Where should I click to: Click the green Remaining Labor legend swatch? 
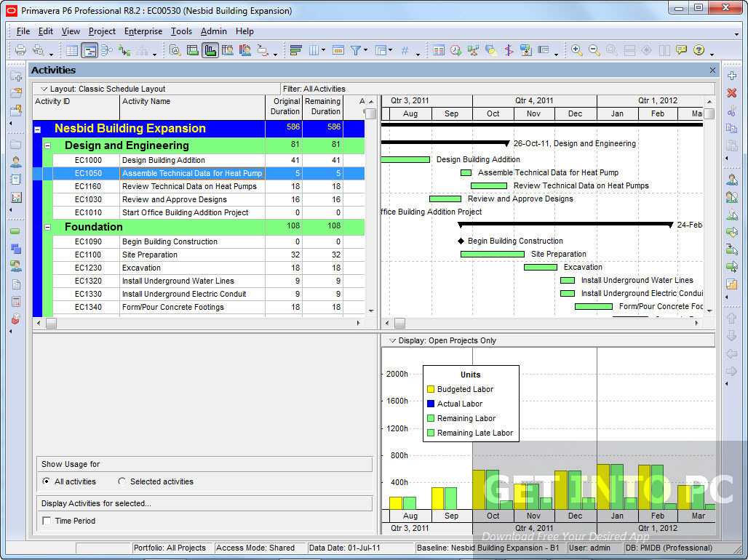click(x=431, y=418)
